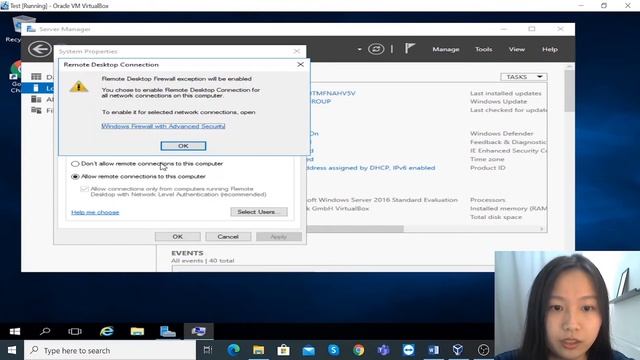Click the Windows Update property label
Image resolution: width=640 pixels, height=360 pixels.
pyautogui.click(x=498, y=101)
